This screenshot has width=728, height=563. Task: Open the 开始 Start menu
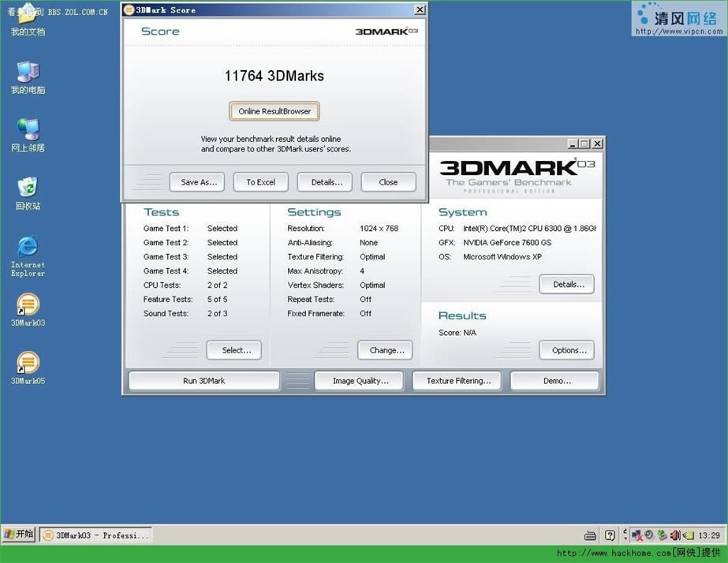[19, 535]
